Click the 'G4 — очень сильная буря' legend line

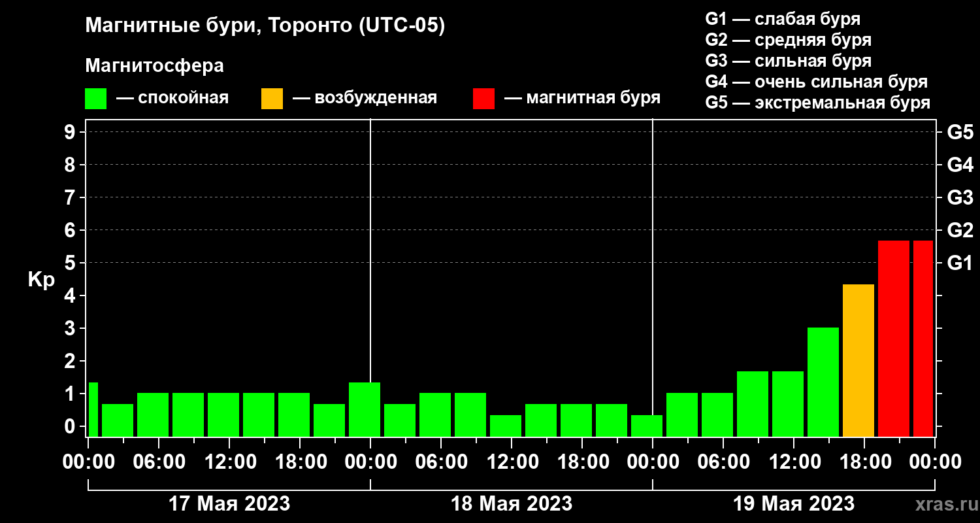(x=816, y=82)
